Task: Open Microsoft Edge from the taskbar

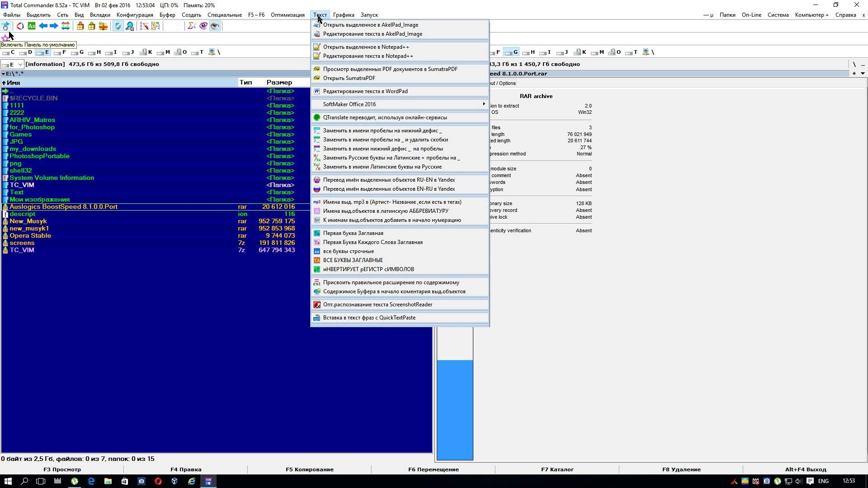Action: tap(91, 481)
